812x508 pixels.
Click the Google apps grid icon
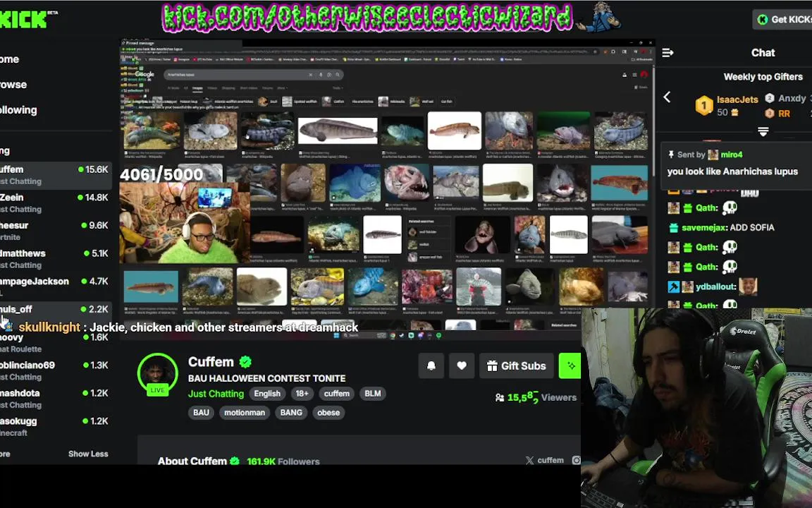634,75
